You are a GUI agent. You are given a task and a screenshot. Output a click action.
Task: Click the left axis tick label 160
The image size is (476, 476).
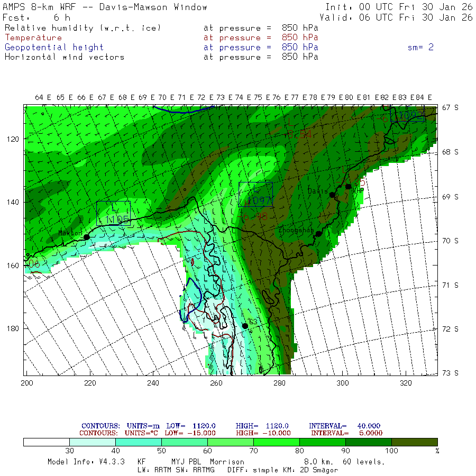tap(13, 266)
